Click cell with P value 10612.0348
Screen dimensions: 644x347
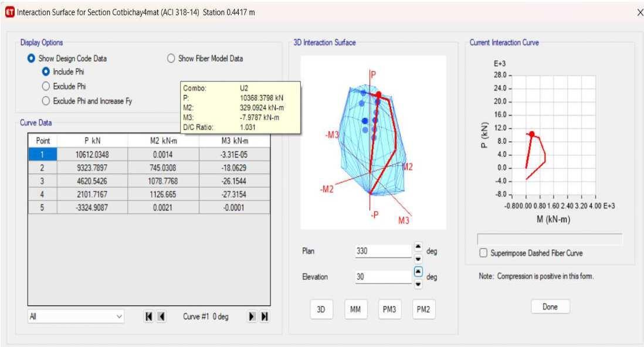click(x=93, y=154)
